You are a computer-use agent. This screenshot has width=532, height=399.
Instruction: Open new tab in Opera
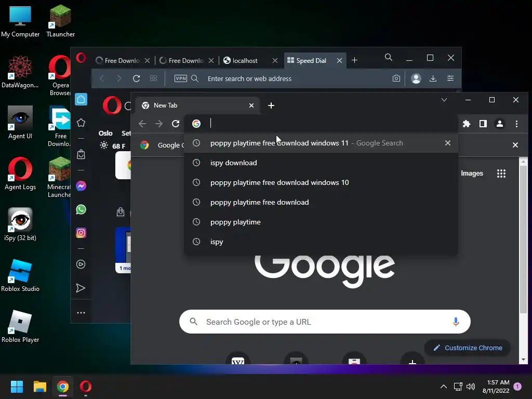[x=354, y=60]
